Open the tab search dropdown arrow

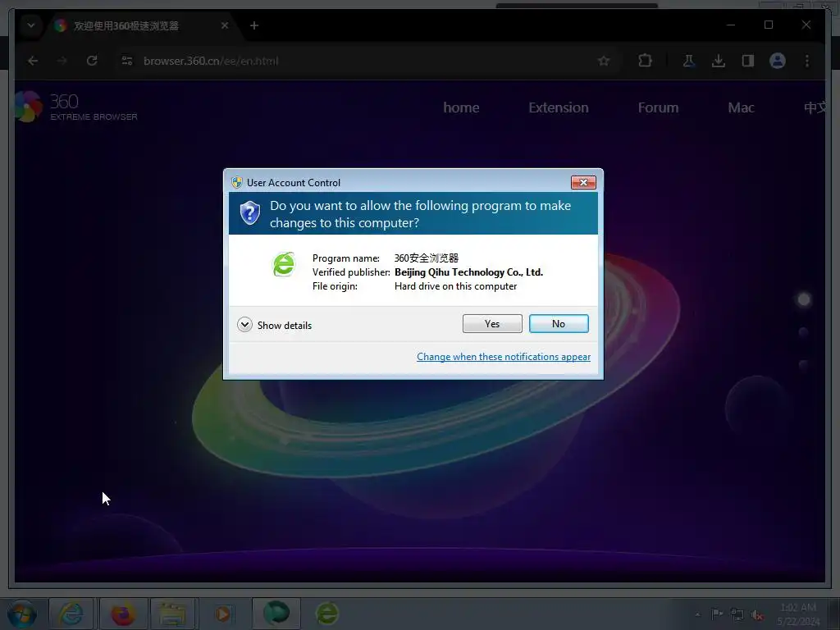(x=31, y=25)
